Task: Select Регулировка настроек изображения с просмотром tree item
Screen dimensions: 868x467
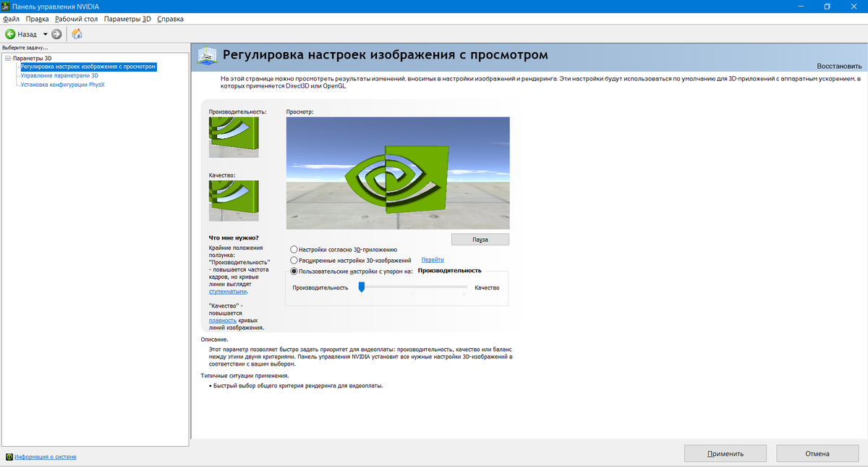Action: click(x=88, y=67)
